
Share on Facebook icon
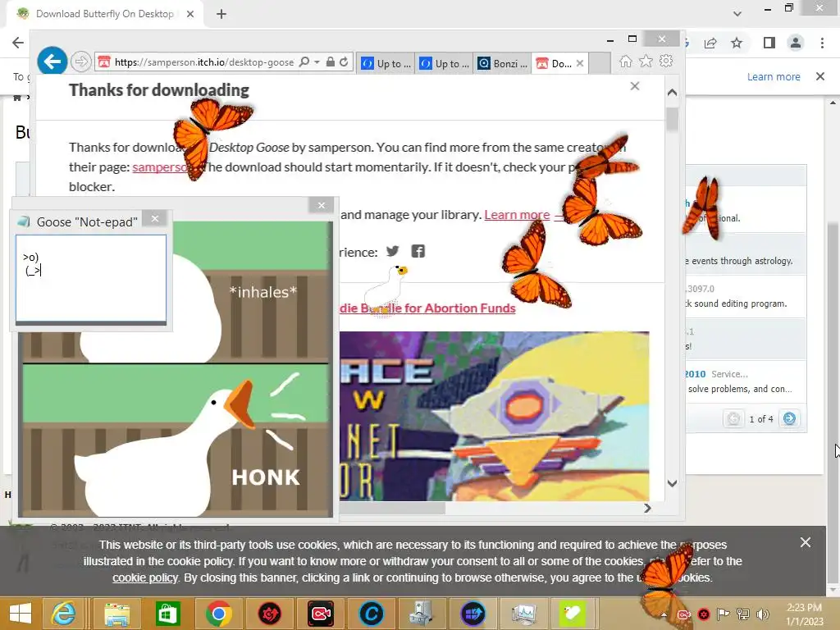[418, 251]
